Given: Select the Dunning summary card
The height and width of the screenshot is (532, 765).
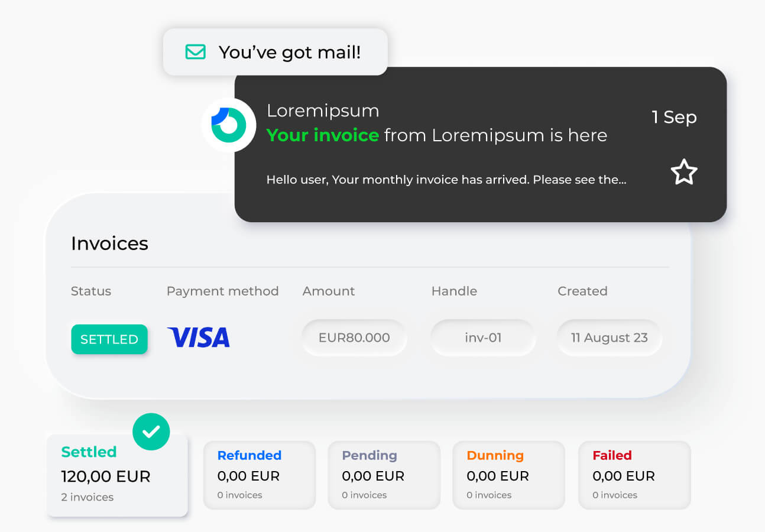Looking at the screenshot, I should click(x=509, y=475).
